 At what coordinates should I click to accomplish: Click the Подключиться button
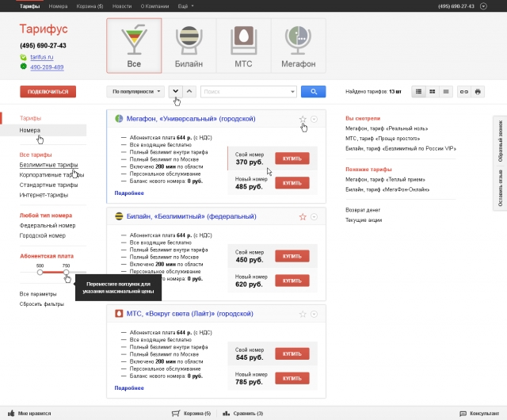[x=48, y=92]
